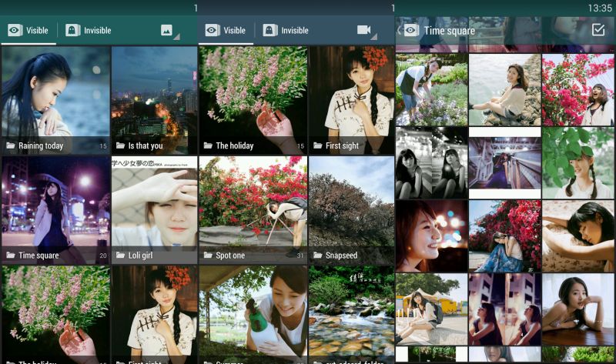Open the black-and-white double portrait photo
616x364 pixels.
coord(432,162)
